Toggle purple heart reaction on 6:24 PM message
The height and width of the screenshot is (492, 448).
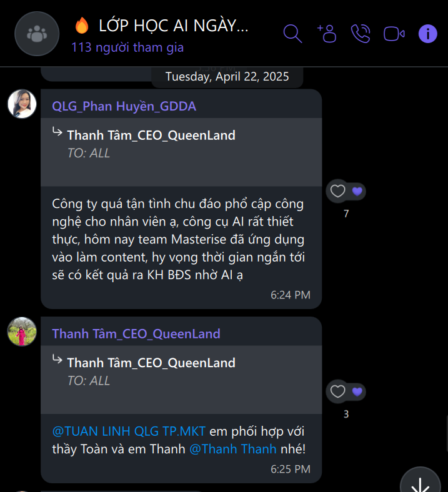click(357, 191)
